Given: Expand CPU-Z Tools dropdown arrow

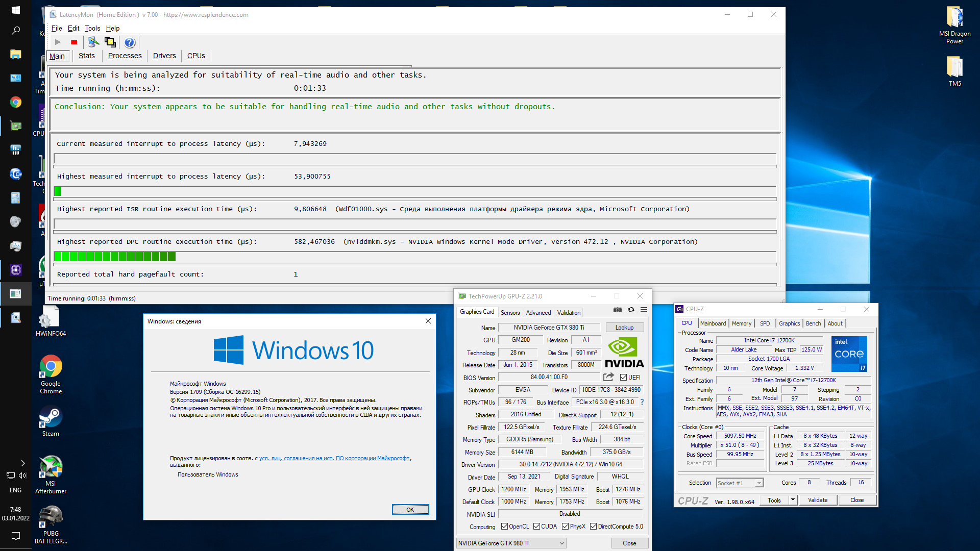Looking at the screenshot, I should coord(793,500).
